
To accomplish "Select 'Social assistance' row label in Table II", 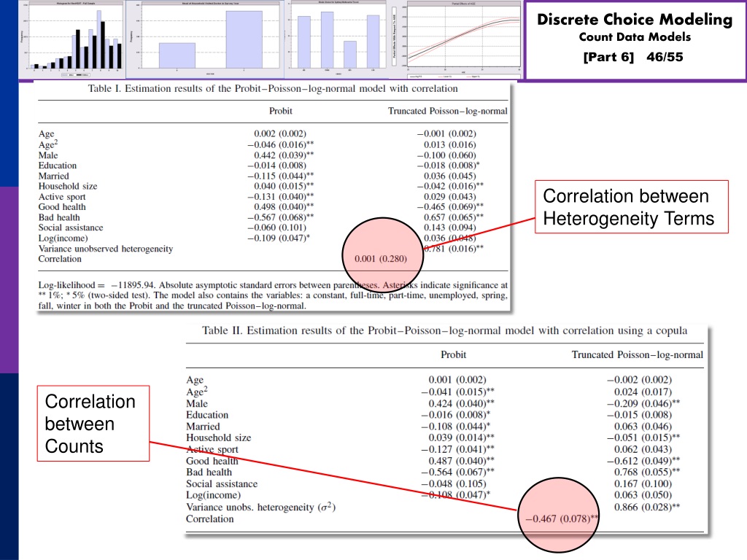I will tap(222, 484).
